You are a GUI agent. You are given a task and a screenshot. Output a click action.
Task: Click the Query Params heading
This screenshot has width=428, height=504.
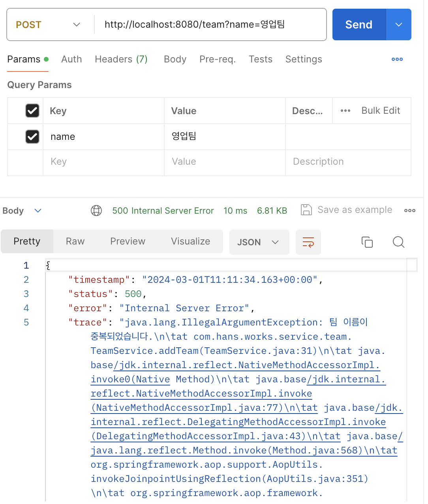pos(39,85)
